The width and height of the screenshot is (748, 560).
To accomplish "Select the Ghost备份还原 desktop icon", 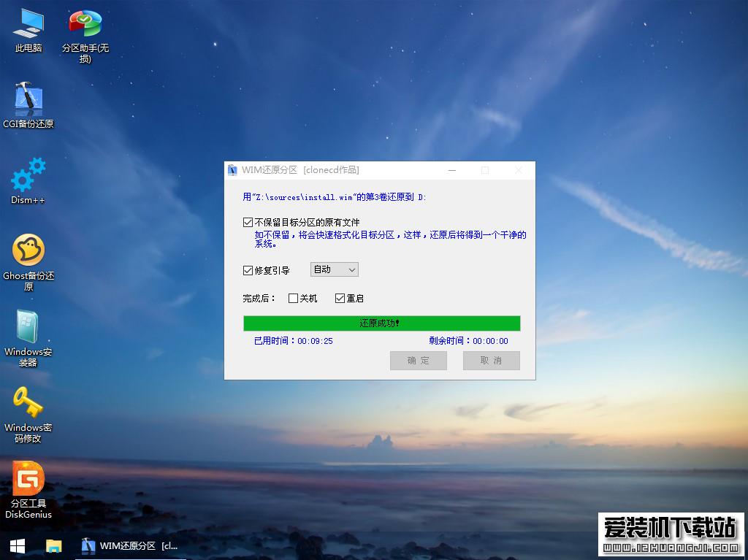I will pyautogui.click(x=28, y=262).
